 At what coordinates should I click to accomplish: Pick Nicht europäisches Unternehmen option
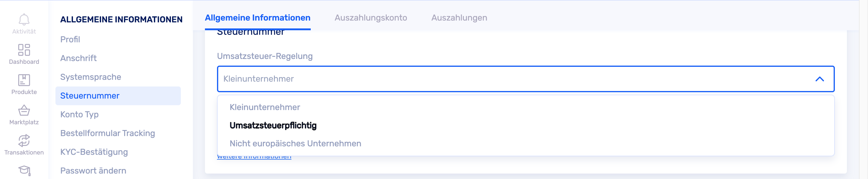click(295, 144)
